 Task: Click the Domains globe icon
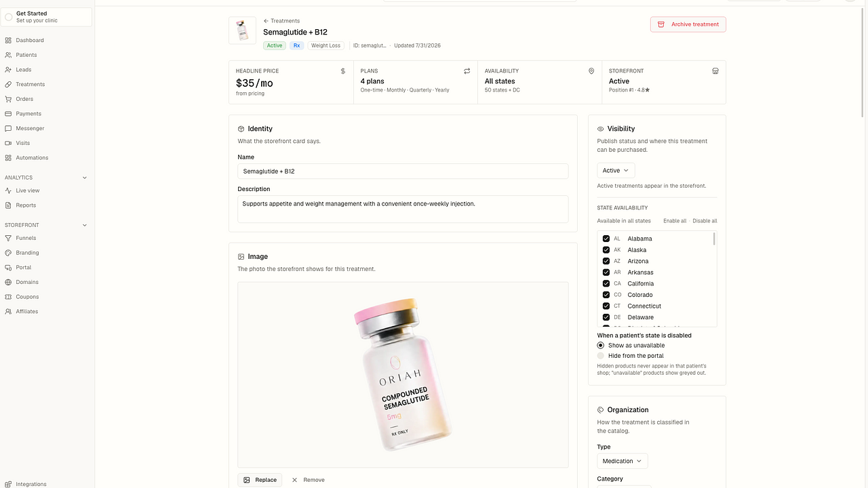click(8, 282)
